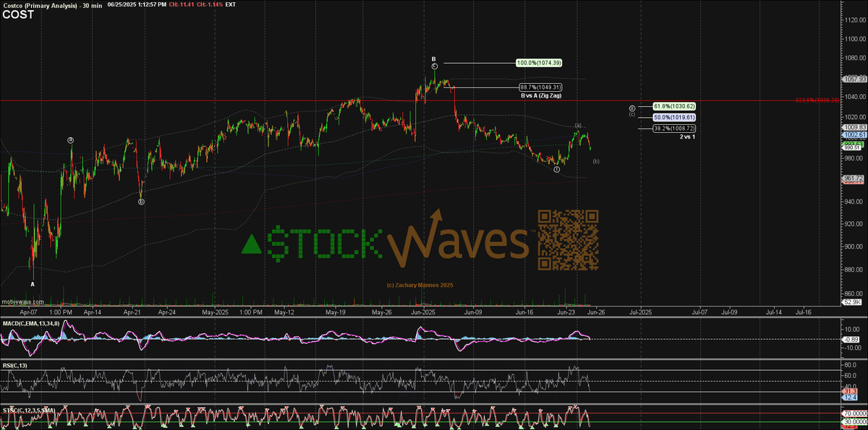Click the '50.0%(1019.61)' Fibonacci level

pos(673,116)
